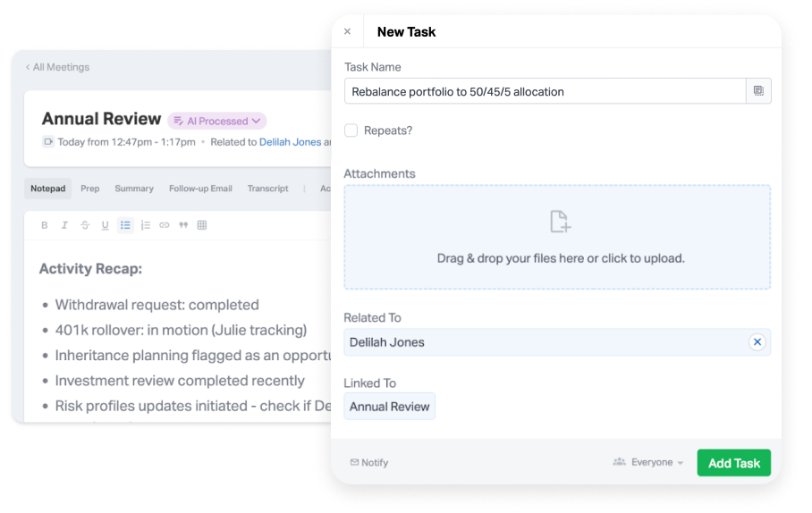Toggle the bulleted list button
812x513 pixels.
125,225
